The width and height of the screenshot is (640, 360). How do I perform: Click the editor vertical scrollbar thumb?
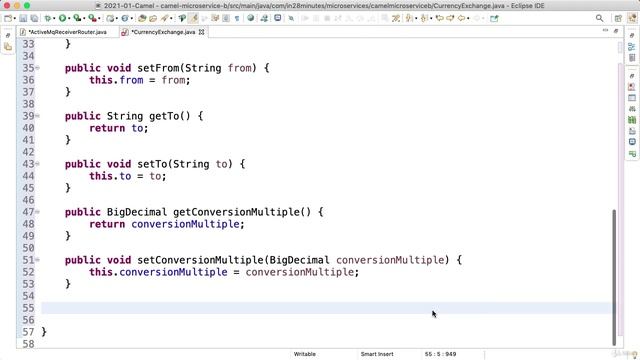pyautogui.click(x=614, y=278)
